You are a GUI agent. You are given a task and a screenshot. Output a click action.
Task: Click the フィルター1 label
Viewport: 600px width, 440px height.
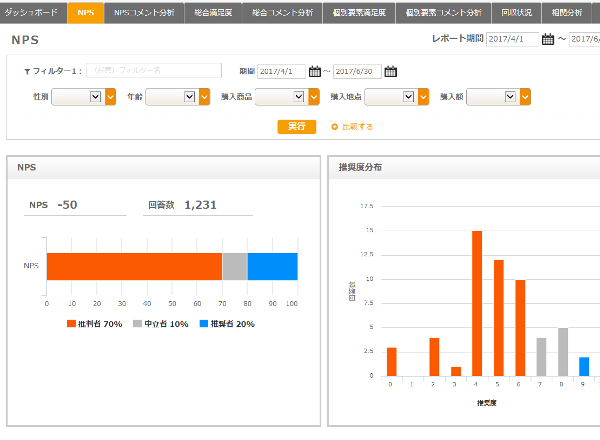[x=57, y=71]
